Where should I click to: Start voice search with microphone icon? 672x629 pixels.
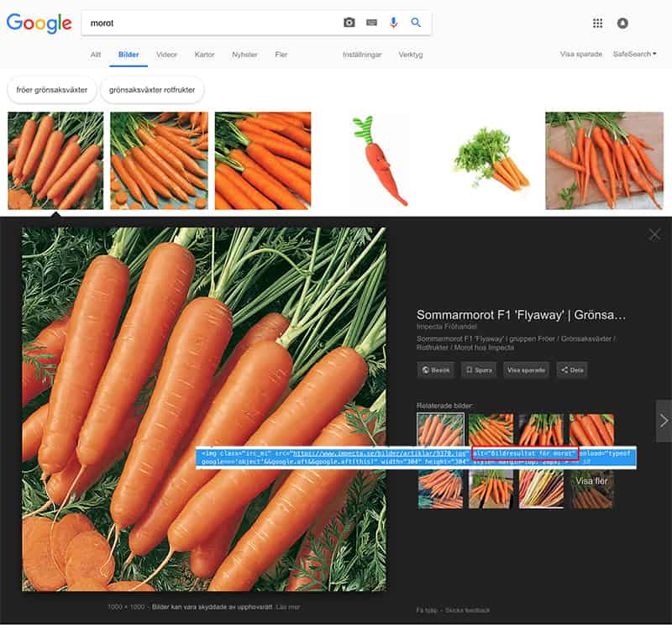pyautogui.click(x=393, y=23)
